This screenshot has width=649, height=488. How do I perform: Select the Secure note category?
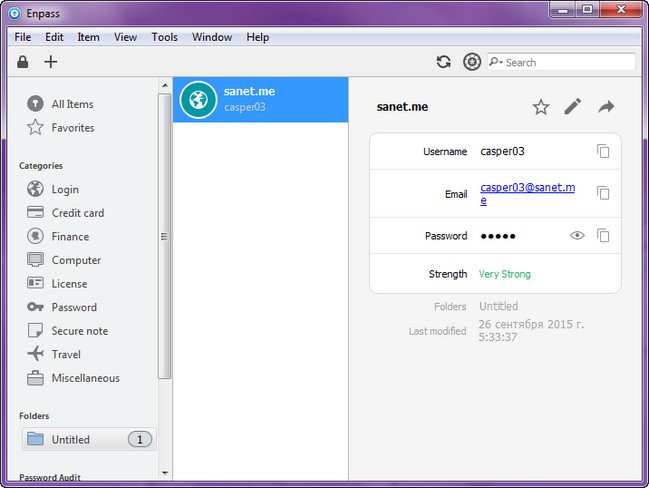coord(67,331)
